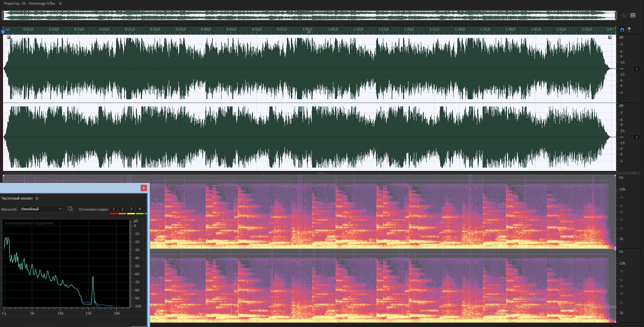The width and height of the screenshot is (644, 327).
Task: Click the selection icon next to Масштаб dropdown
Action: 70,209
